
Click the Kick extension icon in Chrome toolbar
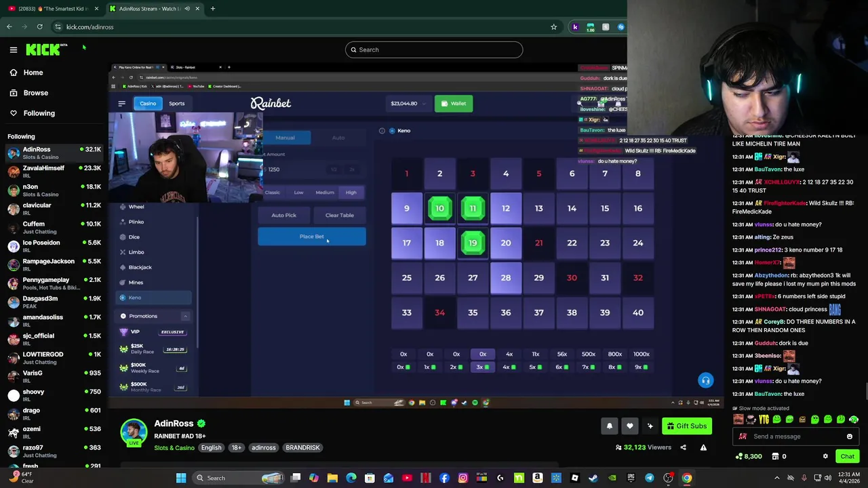pos(575,27)
